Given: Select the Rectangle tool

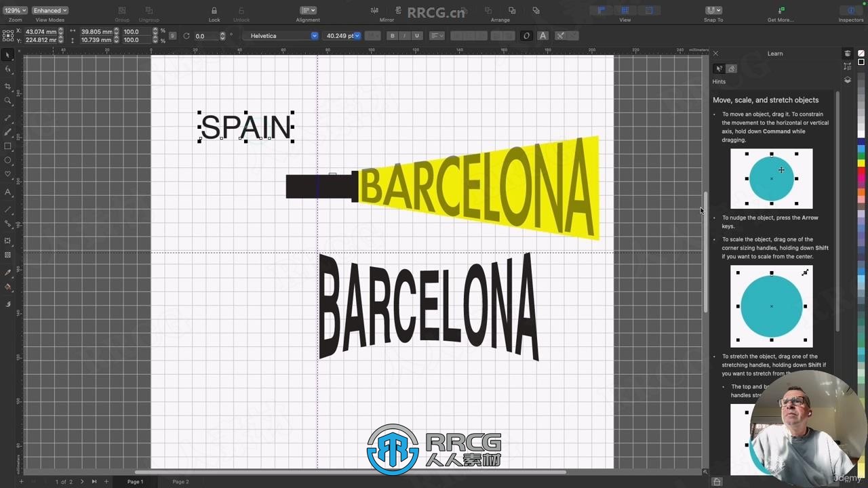Looking at the screenshot, I should (x=8, y=146).
